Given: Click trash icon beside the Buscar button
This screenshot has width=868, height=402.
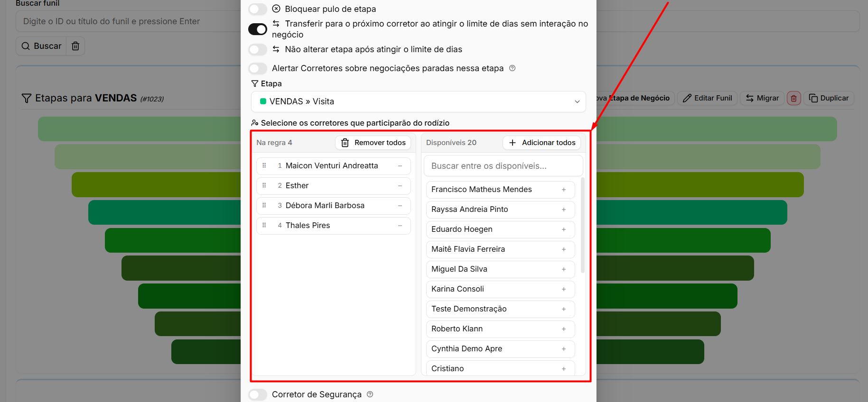Looking at the screenshot, I should [75, 46].
